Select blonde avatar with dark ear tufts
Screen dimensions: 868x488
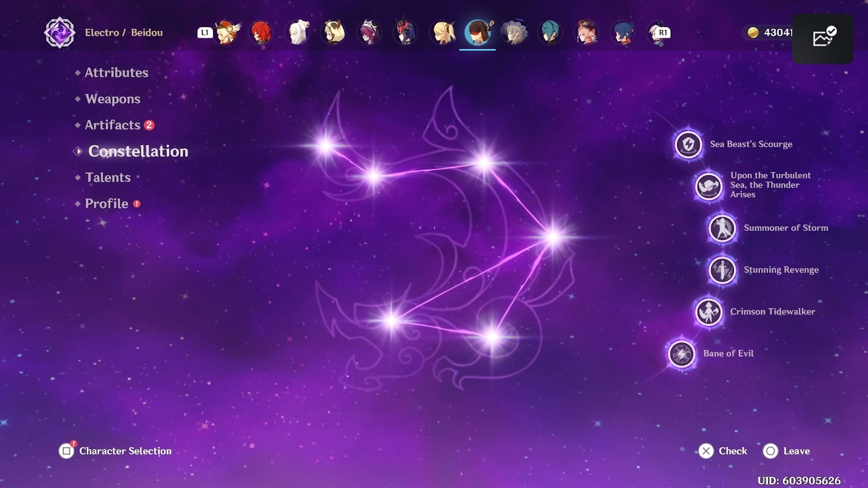[x=334, y=33]
